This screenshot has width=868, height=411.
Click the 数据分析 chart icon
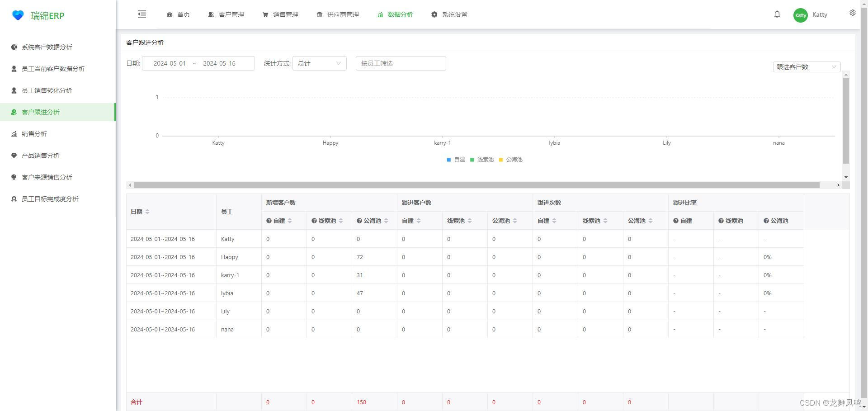[x=380, y=14]
